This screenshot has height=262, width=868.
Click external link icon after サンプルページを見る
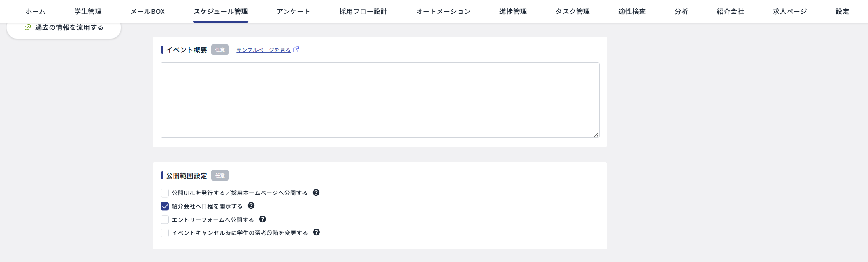tap(296, 50)
